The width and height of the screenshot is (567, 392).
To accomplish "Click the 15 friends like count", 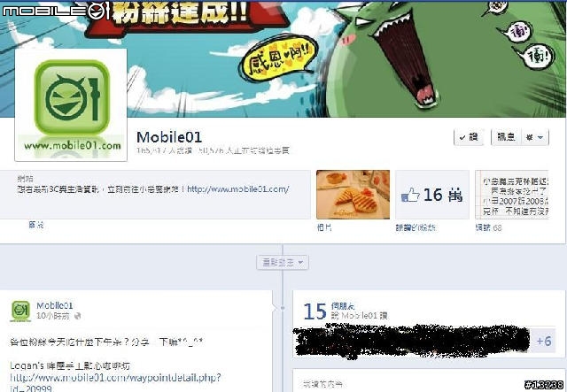I will click(315, 311).
